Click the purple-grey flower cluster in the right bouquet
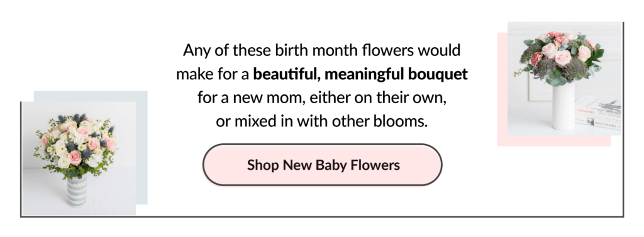 point(575,69)
